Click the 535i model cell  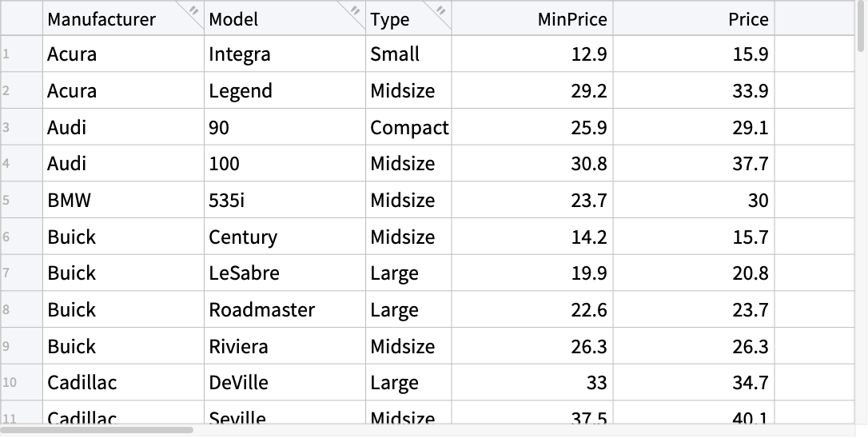click(285, 200)
